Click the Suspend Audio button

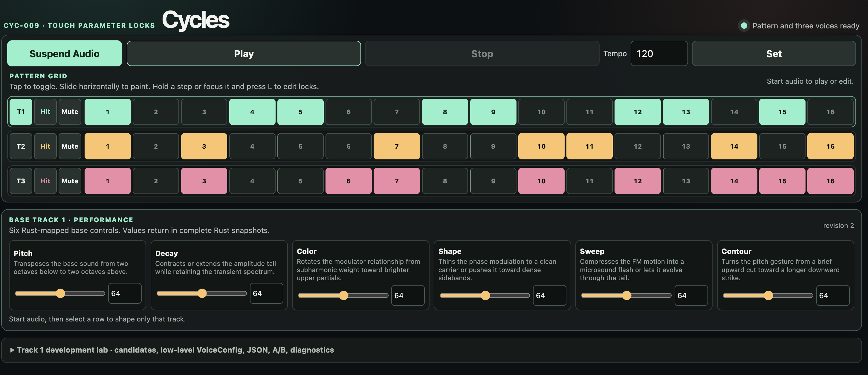[x=64, y=54]
